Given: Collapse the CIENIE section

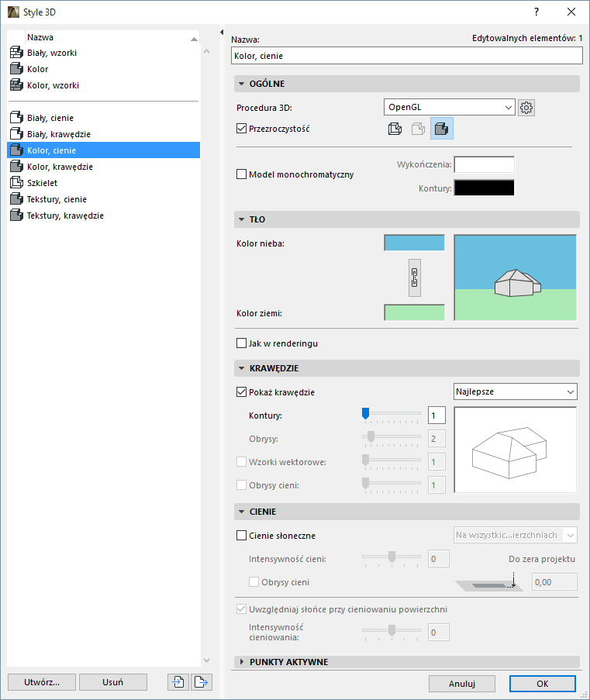Looking at the screenshot, I should tap(242, 512).
